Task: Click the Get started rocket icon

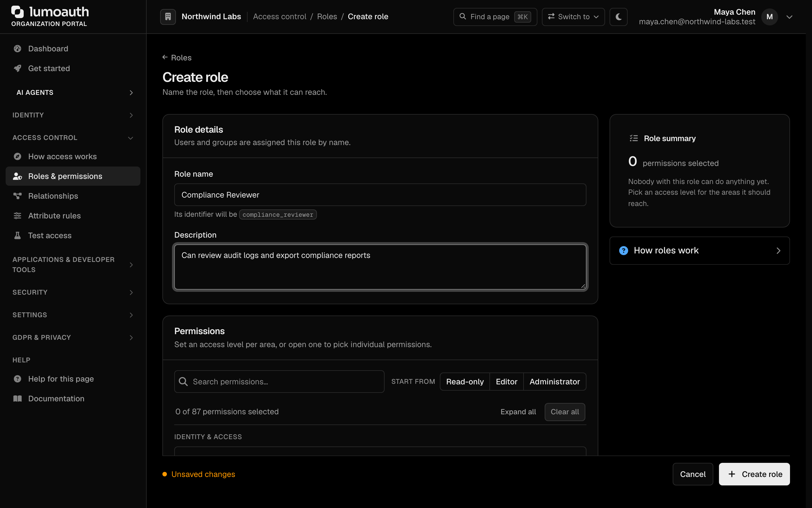Action: 17,68
